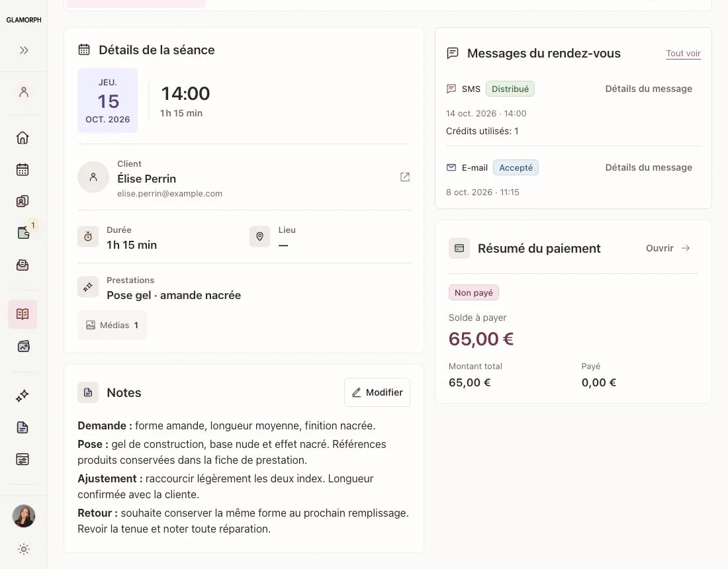Viewport: 728px width, 569px height.
Task: Click the Accepté status badge
Action: [x=516, y=167]
